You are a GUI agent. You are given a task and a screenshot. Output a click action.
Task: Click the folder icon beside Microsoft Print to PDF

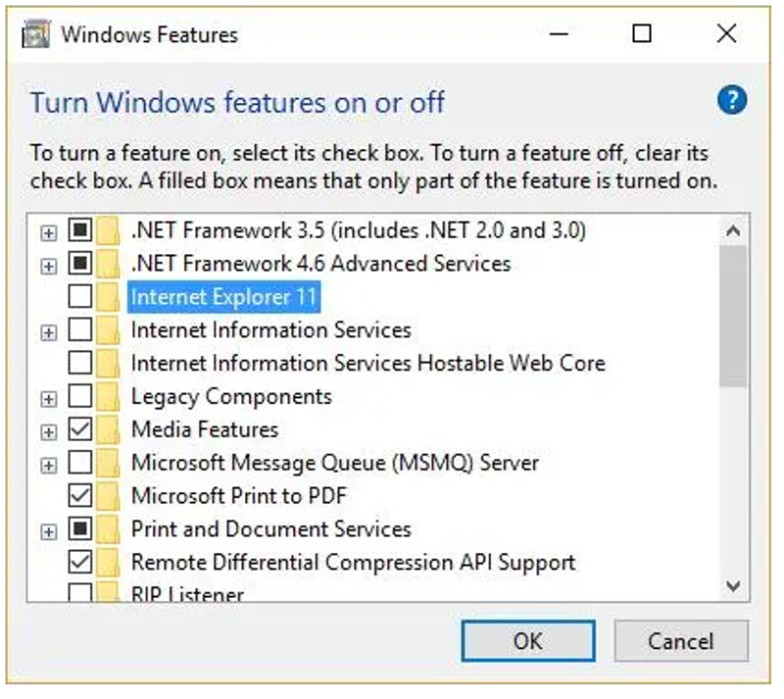108,496
